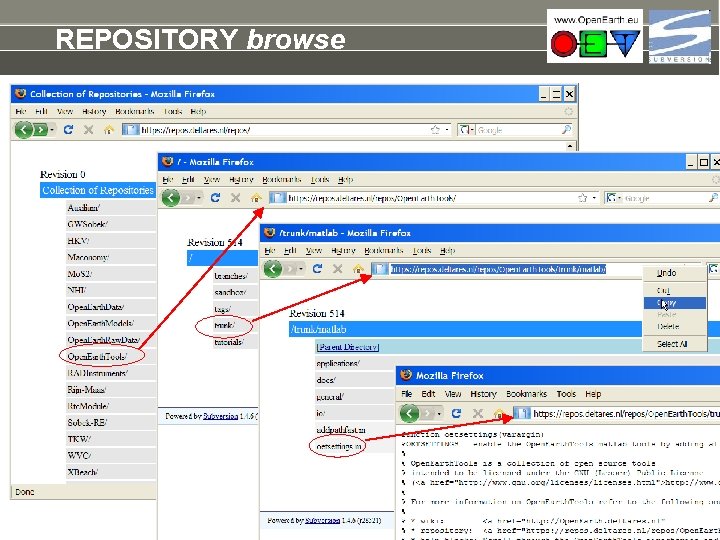This screenshot has width=720, height=540.
Task: Reload page in front Mozilla Firefox window
Action: [456, 413]
